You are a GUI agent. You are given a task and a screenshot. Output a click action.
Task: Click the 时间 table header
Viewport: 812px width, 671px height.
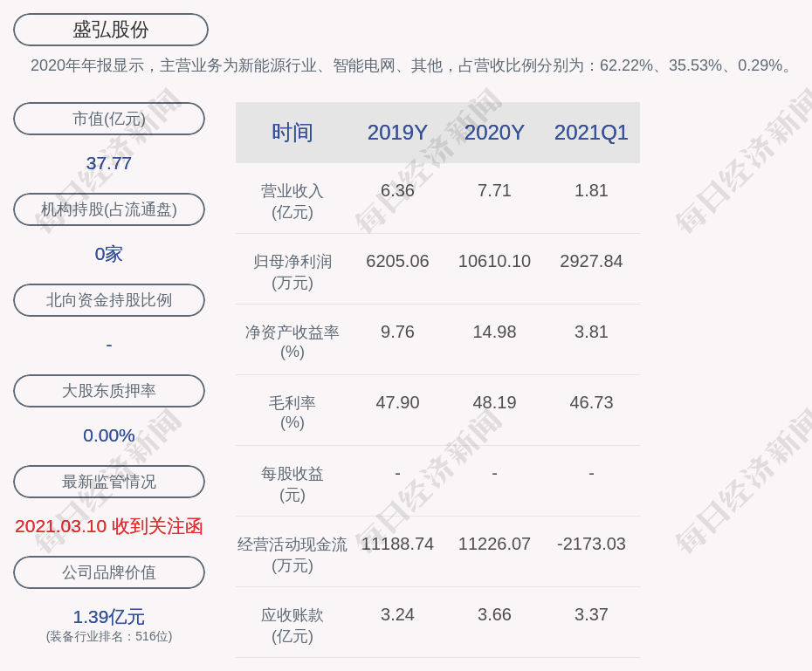(292, 133)
